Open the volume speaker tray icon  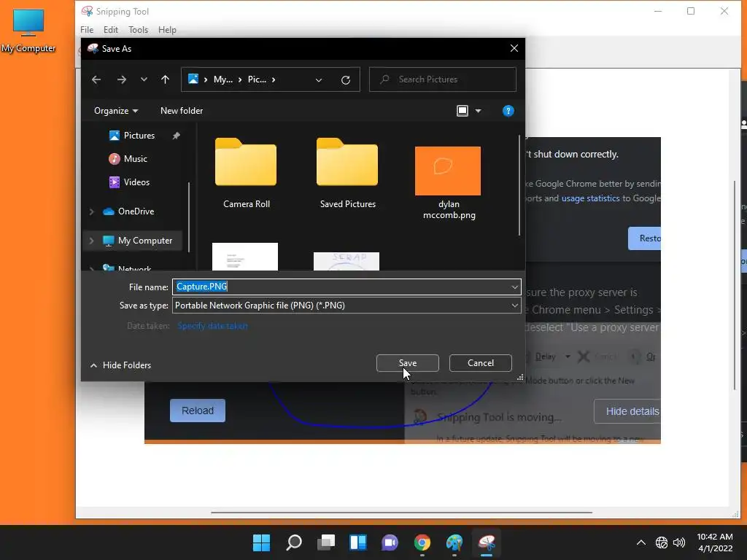pyautogui.click(x=679, y=542)
